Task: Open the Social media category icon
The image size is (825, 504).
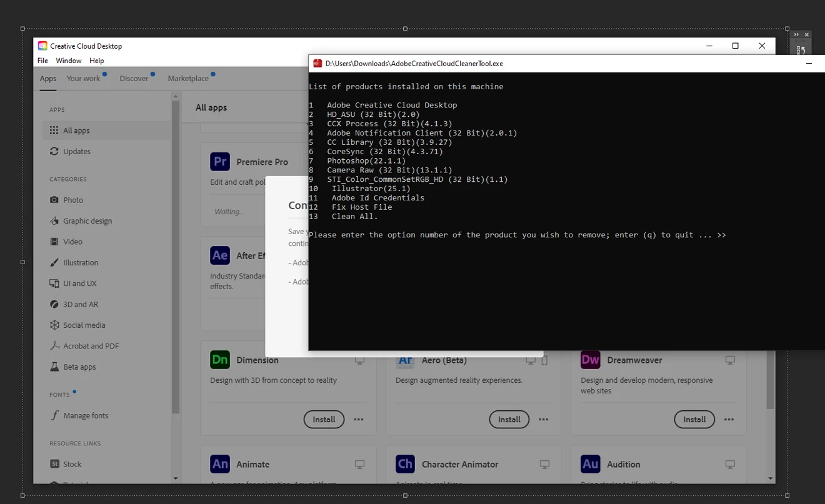Action: coord(54,325)
